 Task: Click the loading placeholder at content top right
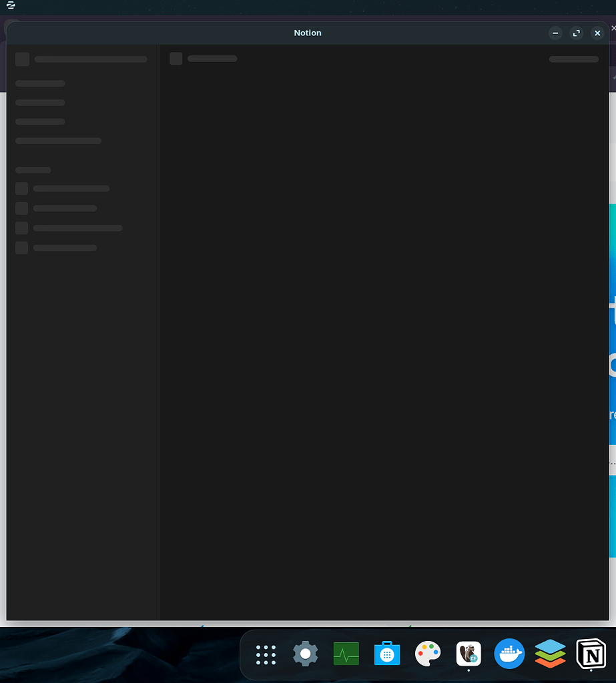pos(573,59)
